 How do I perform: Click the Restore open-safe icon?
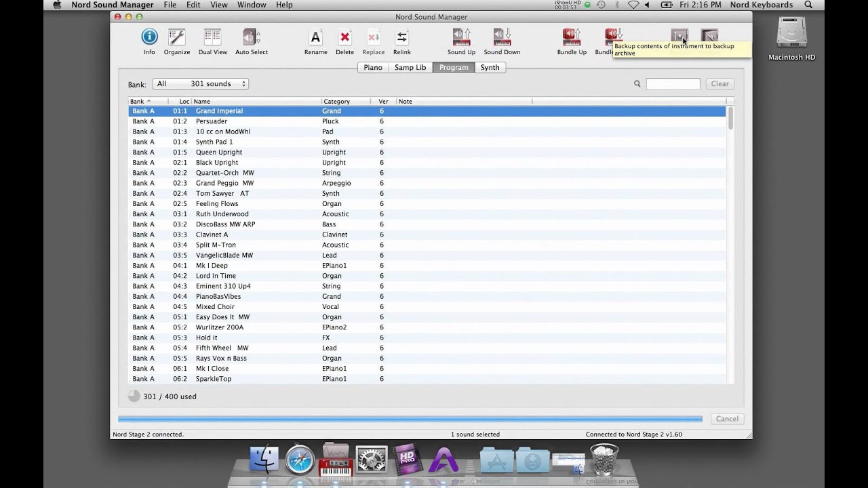click(x=709, y=36)
